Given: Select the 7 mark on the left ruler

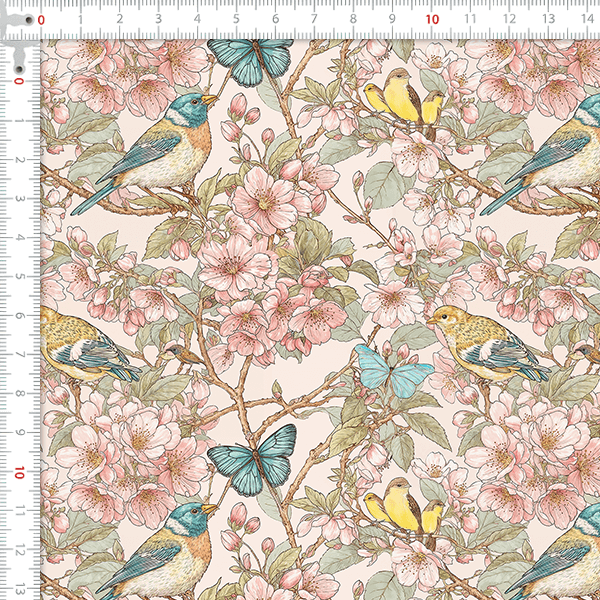Looking at the screenshot, I should [x=19, y=355].
